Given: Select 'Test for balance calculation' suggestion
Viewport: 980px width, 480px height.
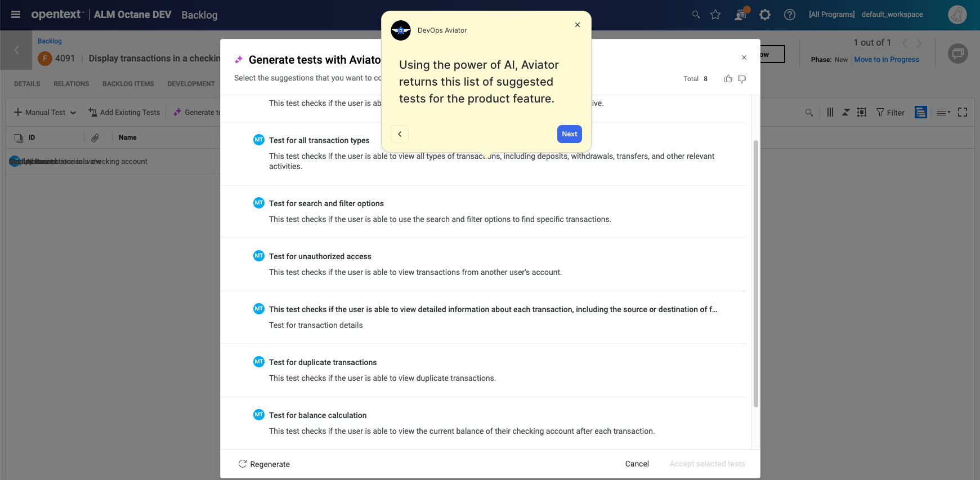Looking at the screenshot, I should 483,423.
